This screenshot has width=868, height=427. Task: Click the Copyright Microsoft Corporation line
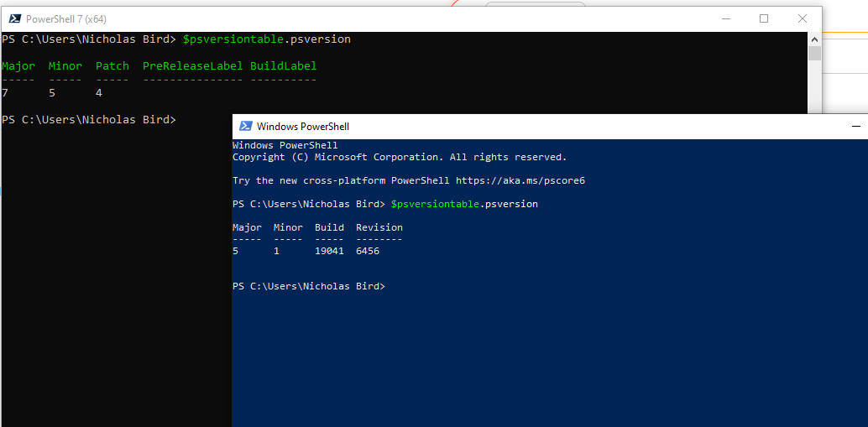[x=399, y=157]
